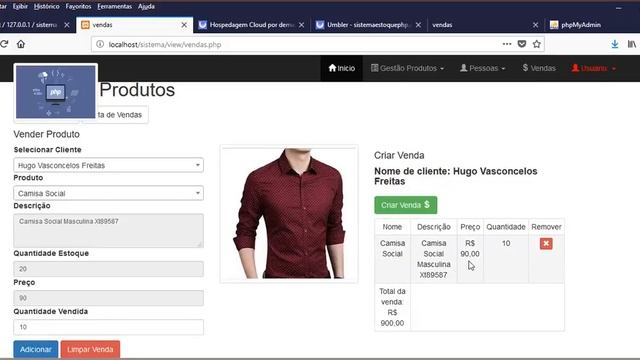Open the Lista de Vendas button
This screenshot has width=640, height=360.
click(x=122, y=115)
